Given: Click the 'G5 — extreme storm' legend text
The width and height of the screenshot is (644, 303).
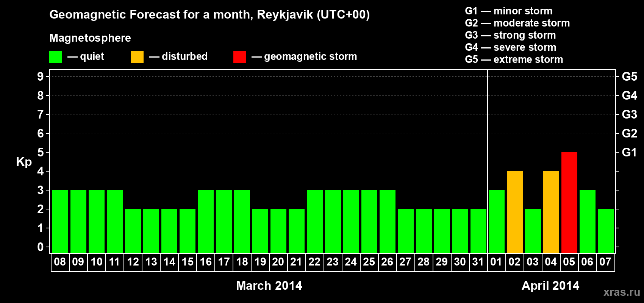Looking at the screenshot, I should tap(514, 59).
